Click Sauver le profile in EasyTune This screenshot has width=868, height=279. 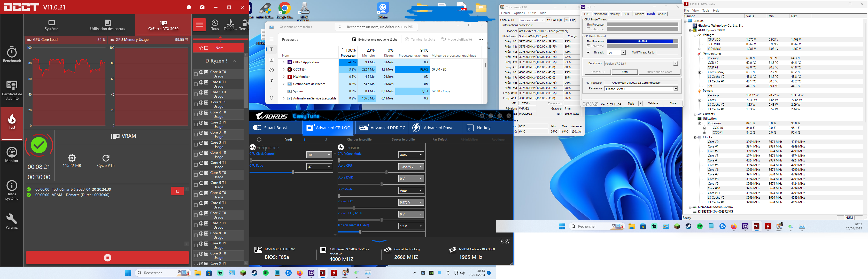pos(403,139)
